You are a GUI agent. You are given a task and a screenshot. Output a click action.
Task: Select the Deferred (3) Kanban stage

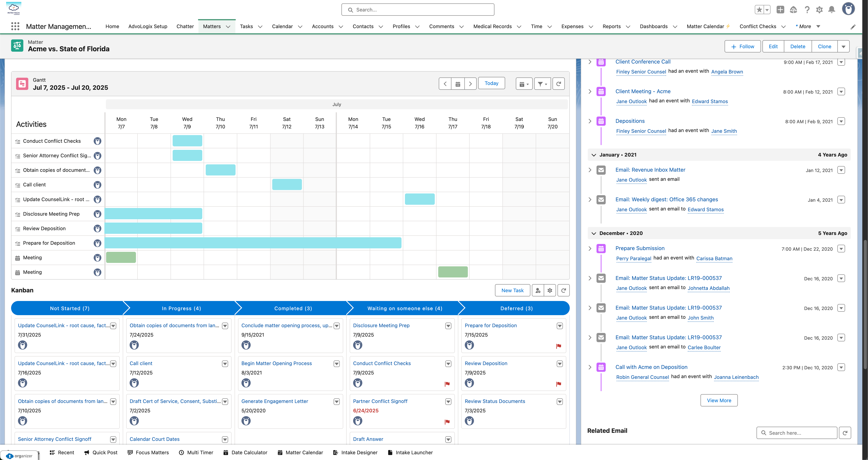point(516,309)
